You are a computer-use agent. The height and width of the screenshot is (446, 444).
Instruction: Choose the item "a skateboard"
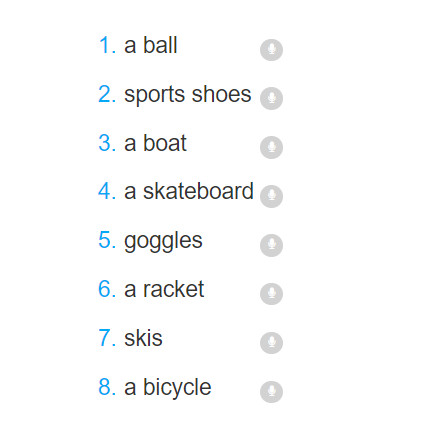pyautogui.click(x=189, y=191)
